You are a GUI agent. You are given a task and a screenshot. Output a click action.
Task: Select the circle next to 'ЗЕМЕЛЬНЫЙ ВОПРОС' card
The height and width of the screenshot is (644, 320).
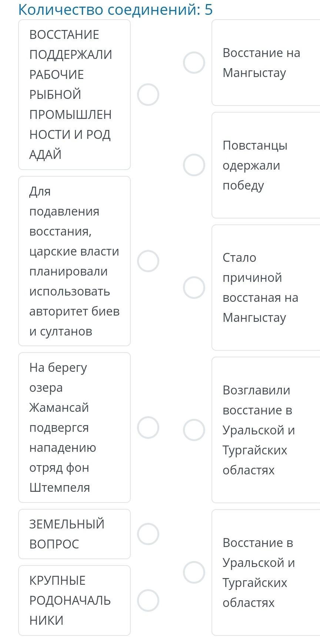[148, 534]
